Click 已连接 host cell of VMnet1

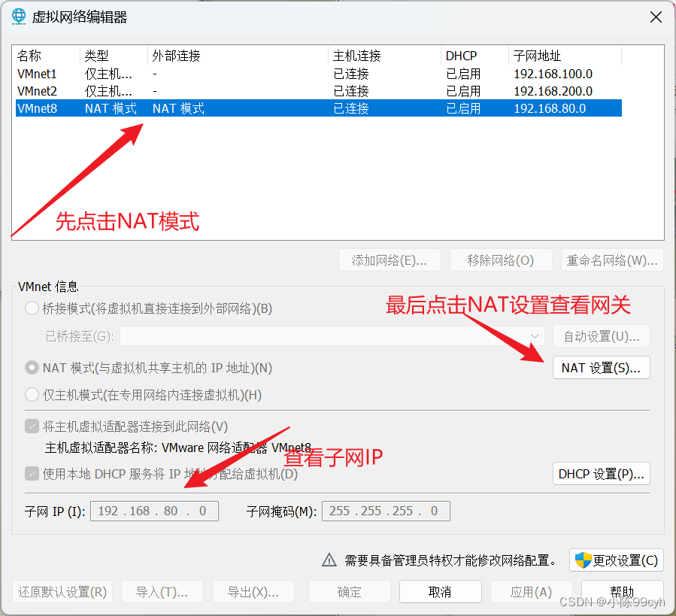pyautogui.click(x=351, y=74)
